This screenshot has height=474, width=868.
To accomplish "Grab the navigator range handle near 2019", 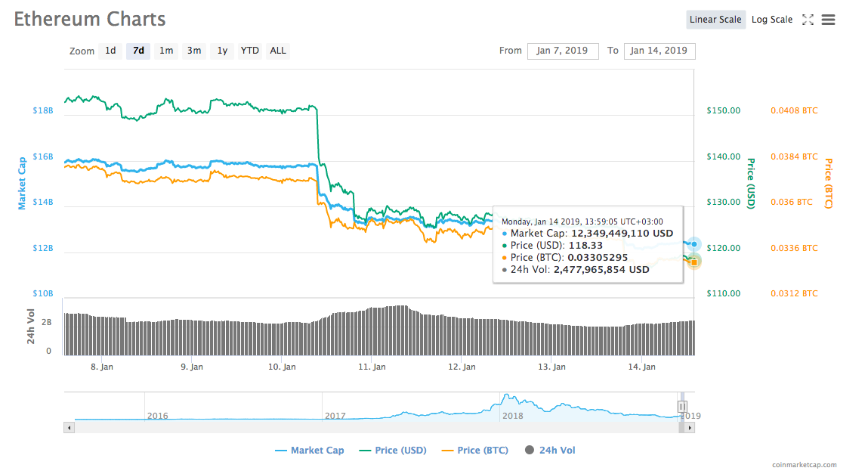I will click(682, 407).
